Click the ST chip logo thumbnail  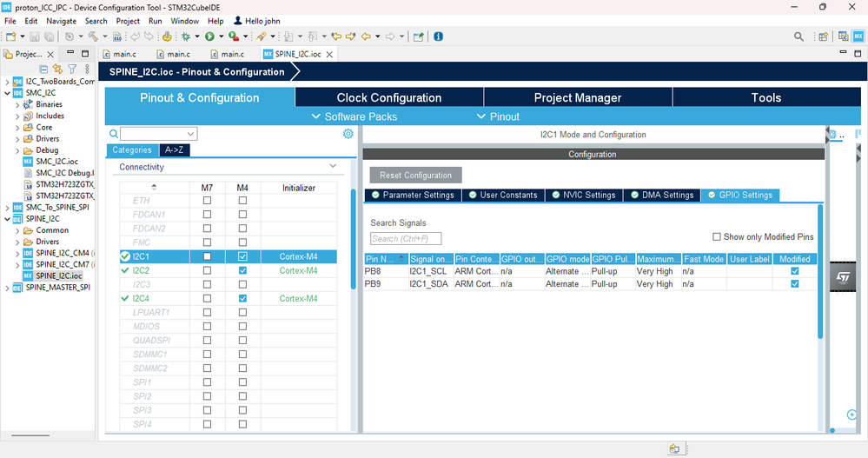coord(843,276)
